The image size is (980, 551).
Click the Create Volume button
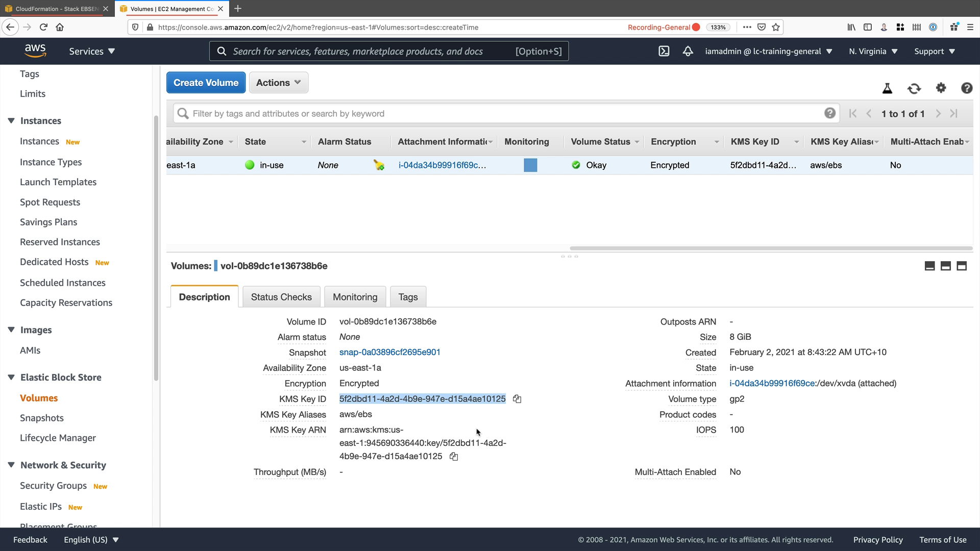206,83
